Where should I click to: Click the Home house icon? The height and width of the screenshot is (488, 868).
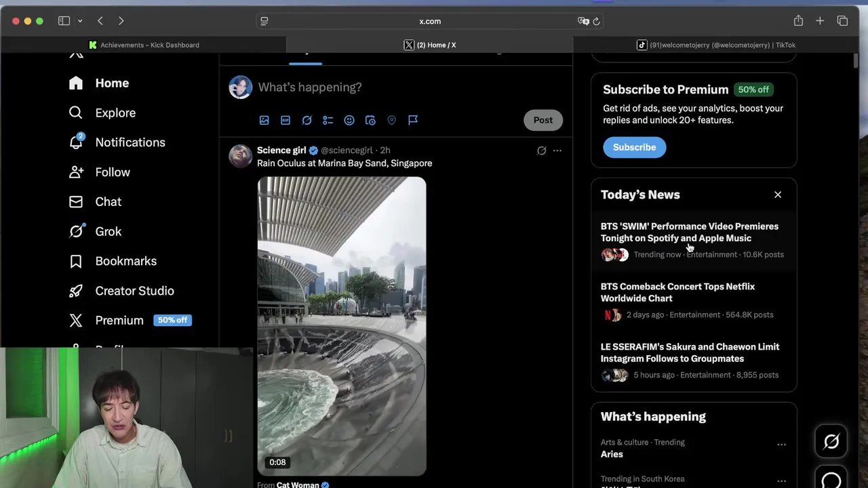[76, 83]
